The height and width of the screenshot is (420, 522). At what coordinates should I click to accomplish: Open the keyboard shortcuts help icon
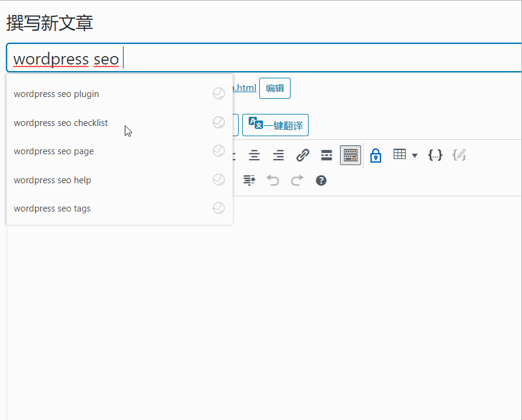point(321,180)
